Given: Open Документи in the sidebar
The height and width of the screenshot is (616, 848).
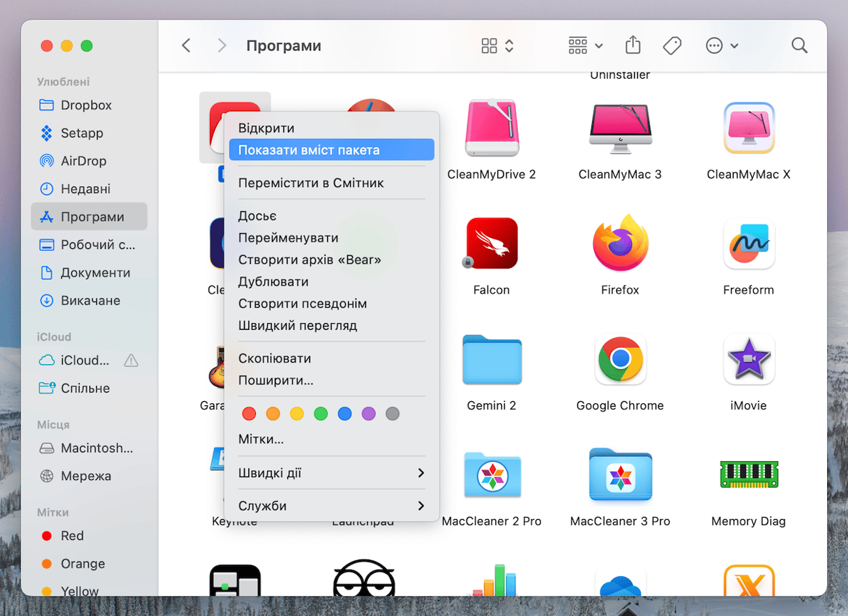Looking at the screenshot, I should (x=89, y=273).
